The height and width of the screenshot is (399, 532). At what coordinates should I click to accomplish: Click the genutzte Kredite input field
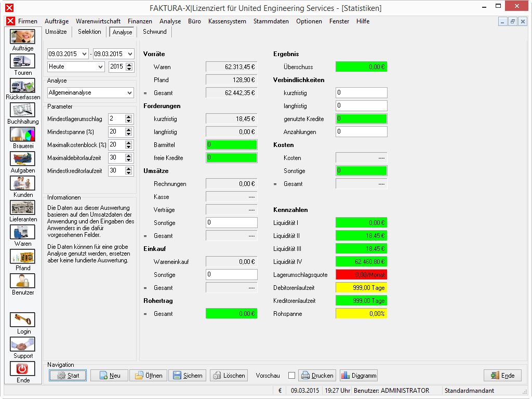[x=362, y=119]
